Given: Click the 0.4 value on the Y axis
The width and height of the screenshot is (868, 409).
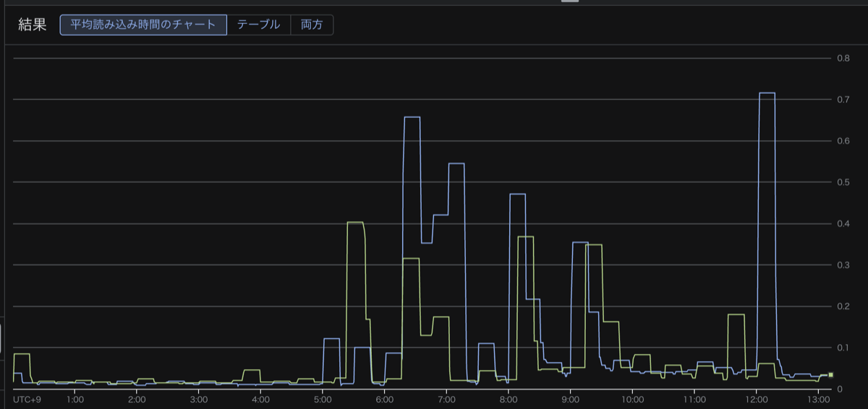Looking at the screenshot, I should [x=843, y=224].
